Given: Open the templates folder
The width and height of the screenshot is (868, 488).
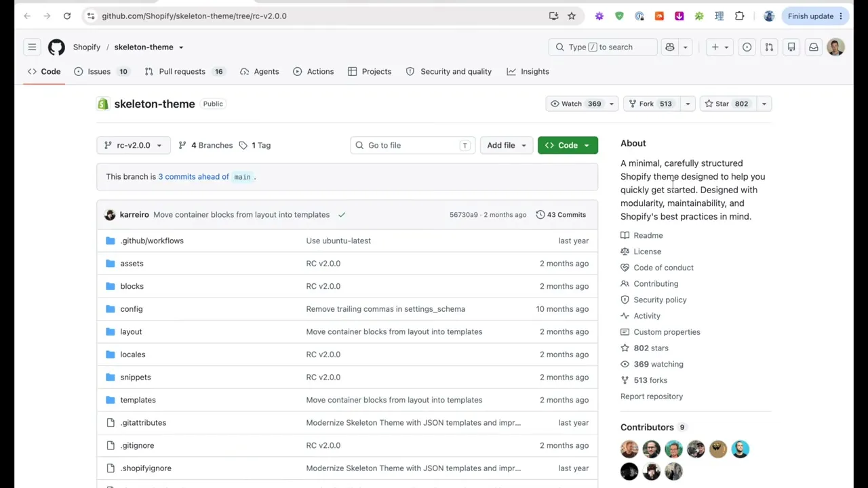Looking at the screenshot, I should click(x=138, y=400).
